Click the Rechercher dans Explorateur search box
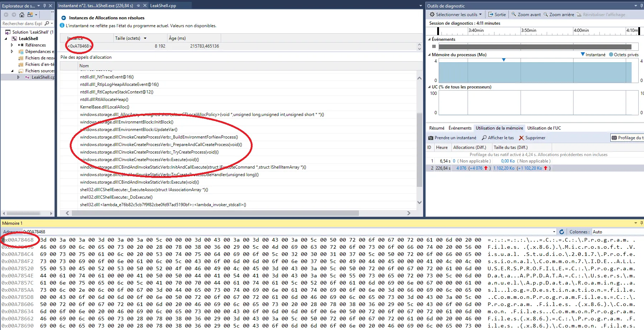The width and height of the screenshot is (644, 330). pyautogui.click(x=23, y=24)
